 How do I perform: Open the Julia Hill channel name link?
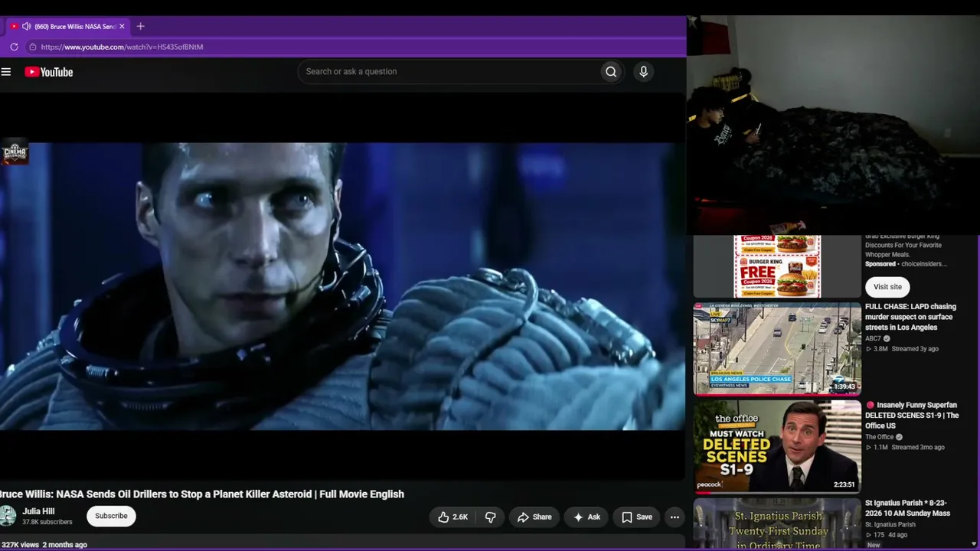38,511
